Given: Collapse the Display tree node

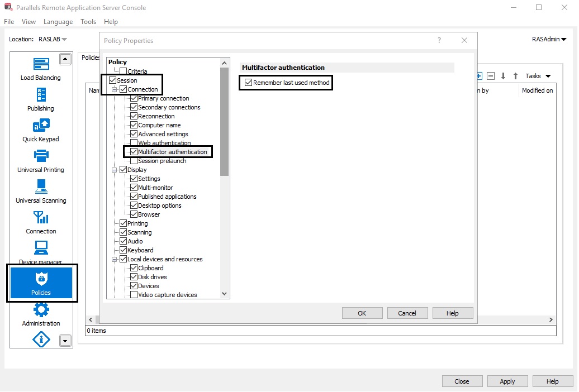Looking at the screenshot, I should pos(115,170).
